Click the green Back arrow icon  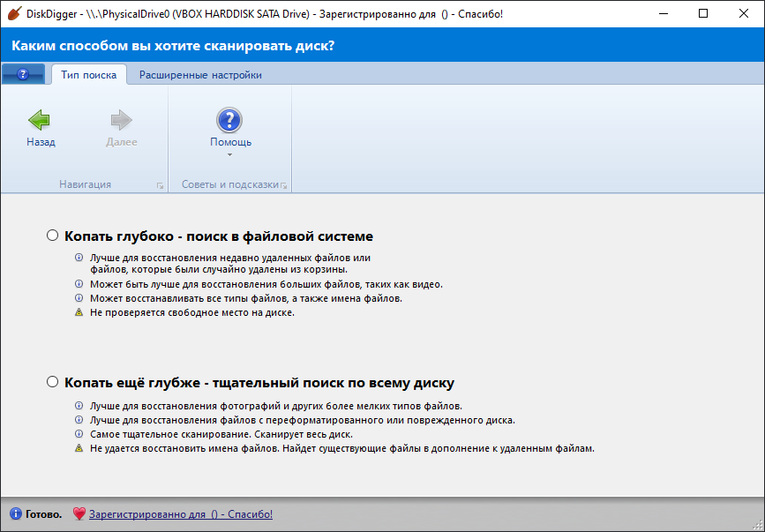pos(40,121)
